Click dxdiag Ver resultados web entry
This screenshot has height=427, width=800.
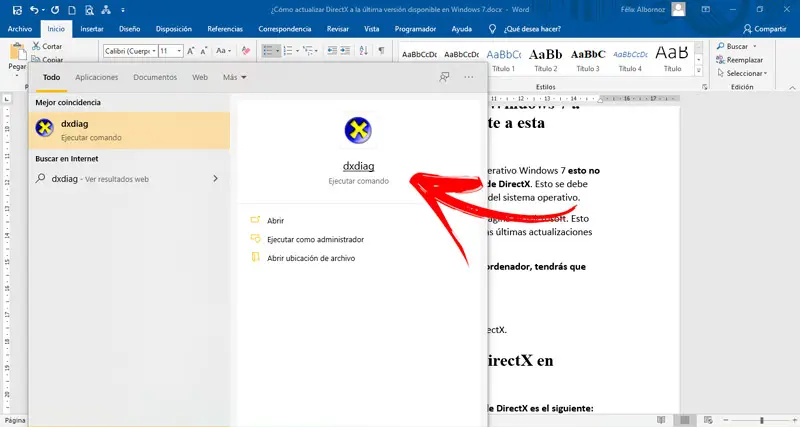130,179
